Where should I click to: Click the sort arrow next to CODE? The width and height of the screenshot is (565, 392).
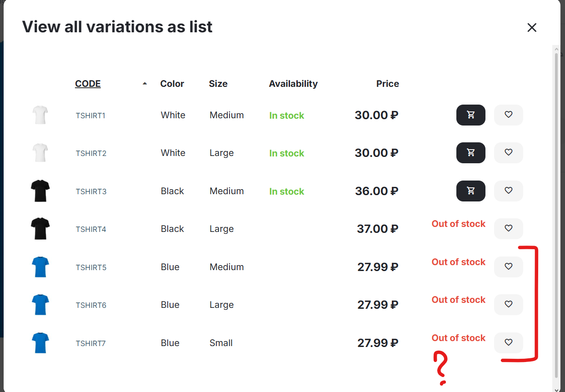click(145, 84)
